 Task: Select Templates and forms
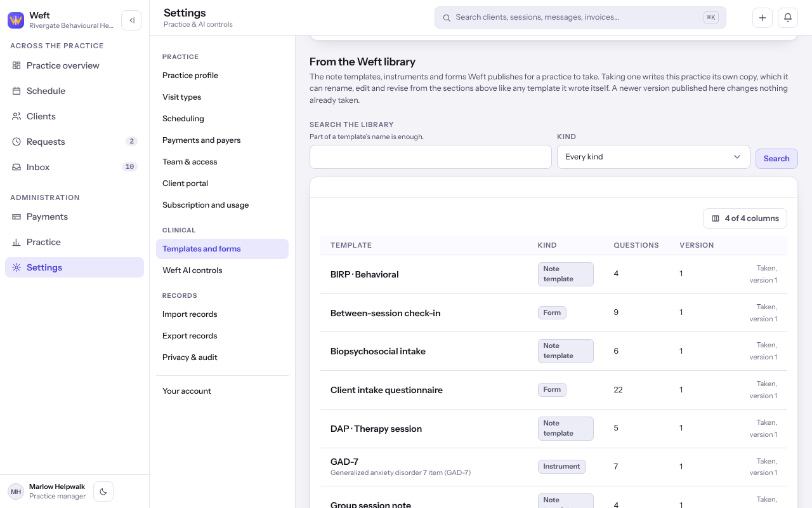[x=222, y=249]
